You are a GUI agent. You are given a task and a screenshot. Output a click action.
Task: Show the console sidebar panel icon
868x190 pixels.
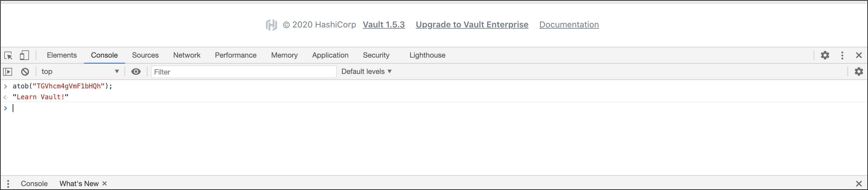point(8,72)
